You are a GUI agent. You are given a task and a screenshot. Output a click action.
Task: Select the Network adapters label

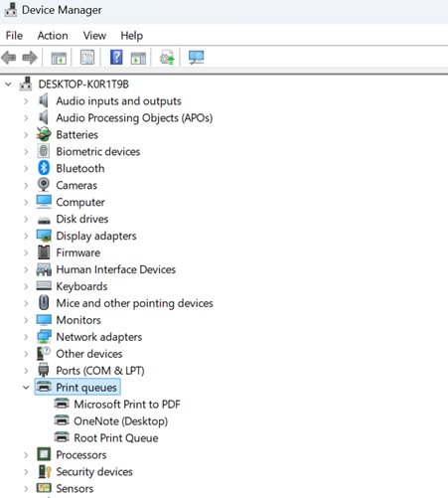point(99,337)
